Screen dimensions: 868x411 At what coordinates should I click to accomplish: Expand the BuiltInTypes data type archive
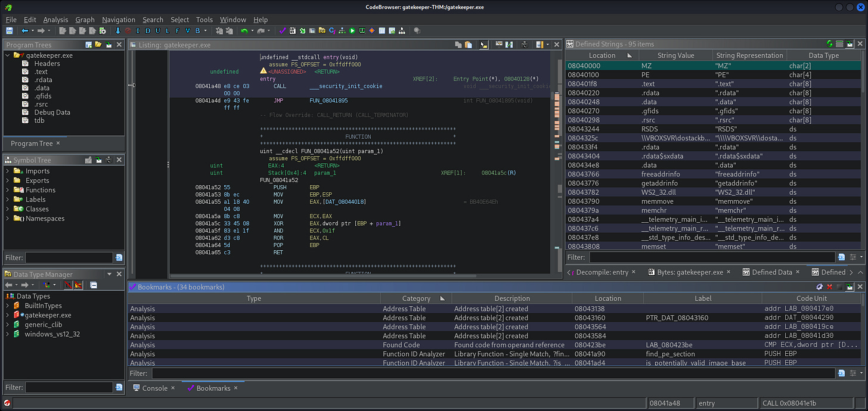coord(8,306)
